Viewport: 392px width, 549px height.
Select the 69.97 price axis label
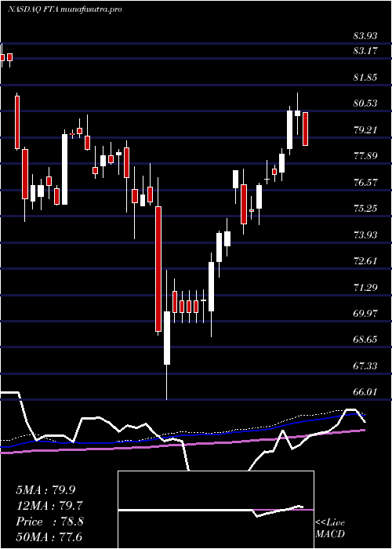pos(365,314)
